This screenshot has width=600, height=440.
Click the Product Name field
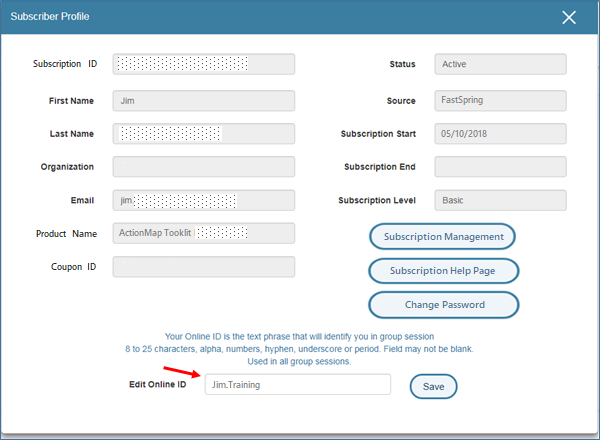(x=204, y=233)
